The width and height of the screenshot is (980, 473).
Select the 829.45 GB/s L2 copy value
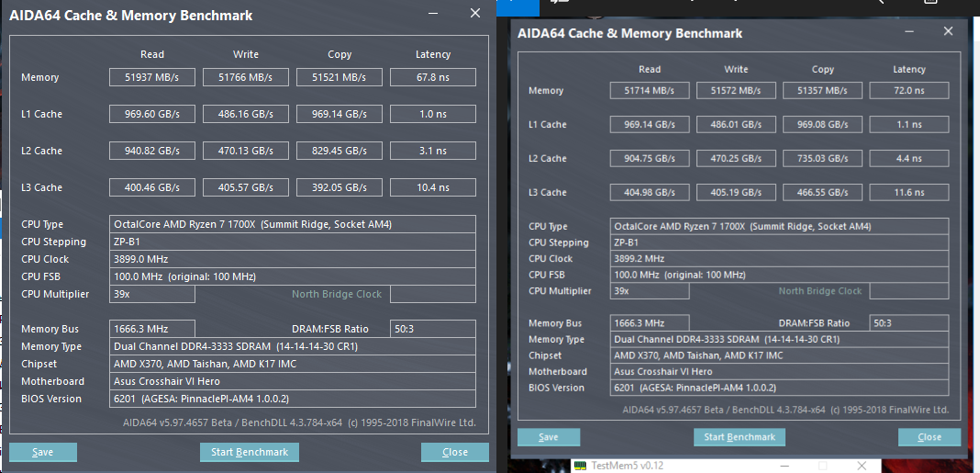[x=340, y=150]
